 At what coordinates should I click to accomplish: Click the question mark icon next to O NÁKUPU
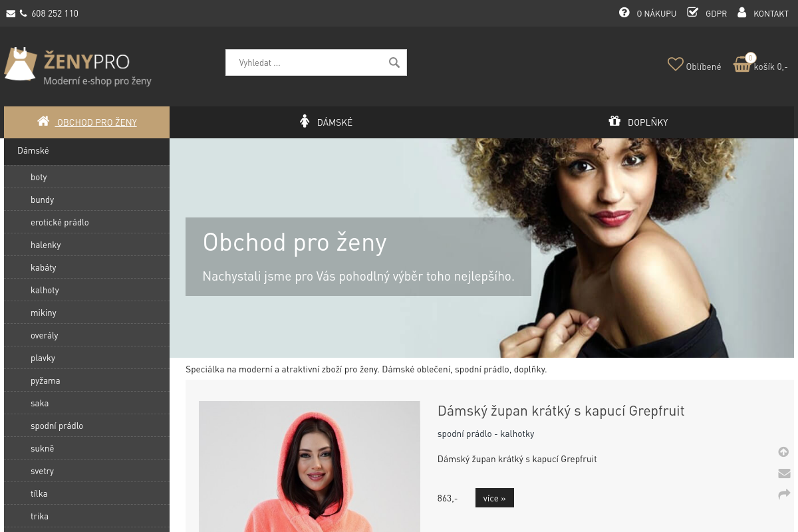[x=624, y=12]
